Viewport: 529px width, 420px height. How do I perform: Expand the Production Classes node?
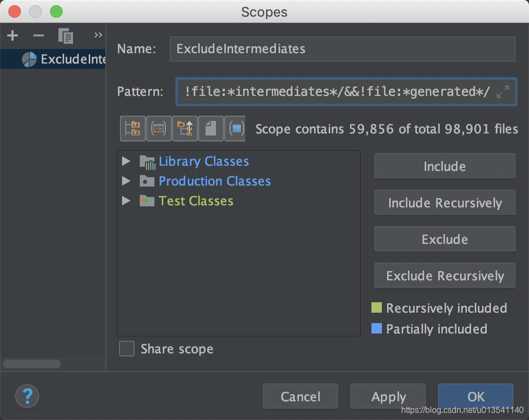(x=126, y=181)
